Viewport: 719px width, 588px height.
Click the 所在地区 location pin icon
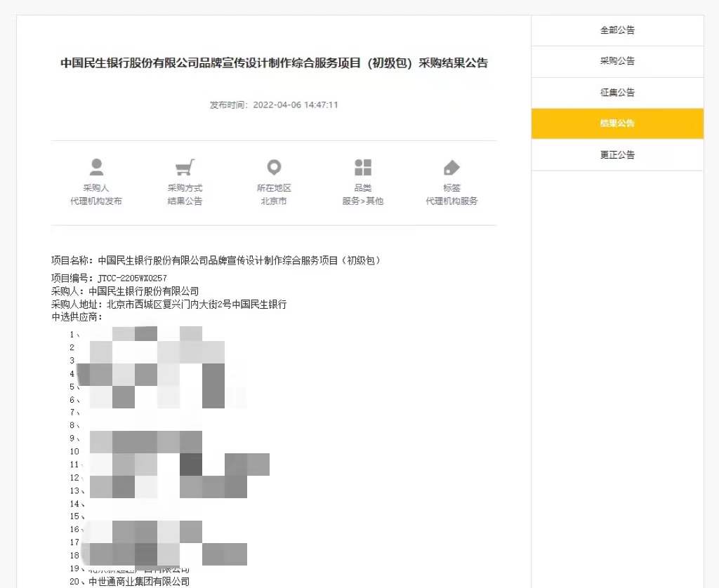[x=273, y=166]
